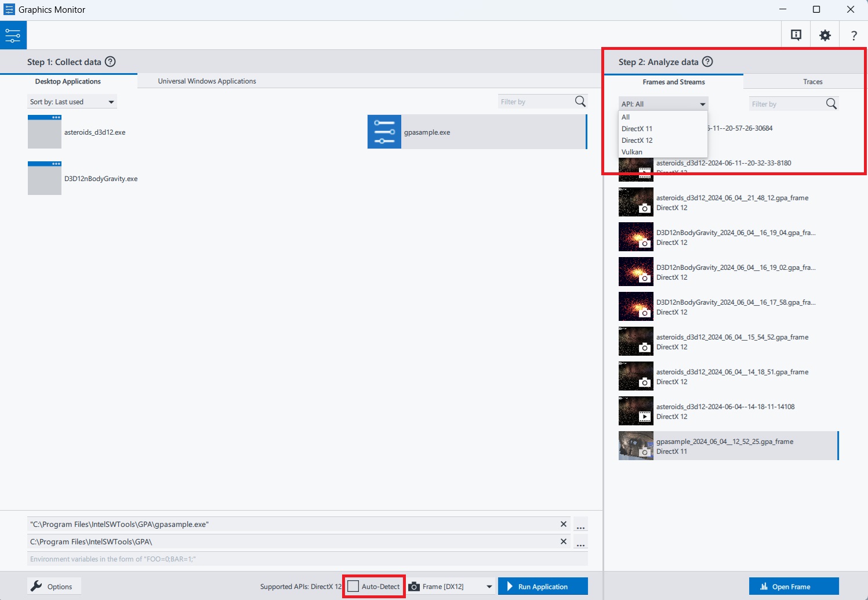Screen dimensions: 868x600
Task: Select the D3D12nBodyGravity_2024_06_04__16_17_58 frame thumbnail
Action: click(x=636, y=306)
